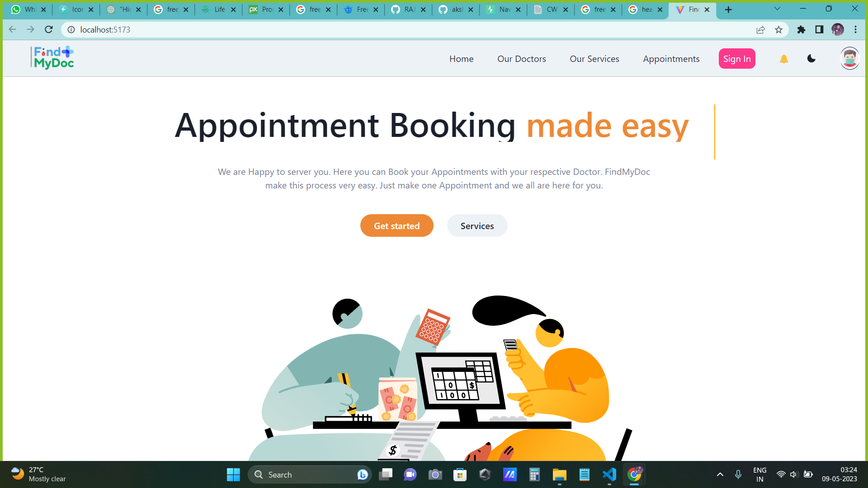The height and width of the screenshot is (488, 868).
Task: Navigate to Our Services in navbar
Action: [x=594, y=59]
